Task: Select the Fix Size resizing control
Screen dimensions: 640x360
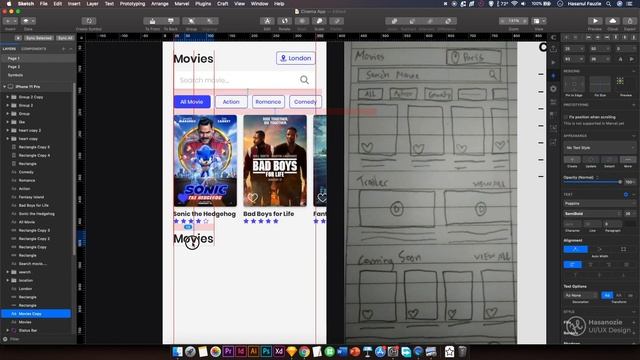Action: tap(600, 84)
